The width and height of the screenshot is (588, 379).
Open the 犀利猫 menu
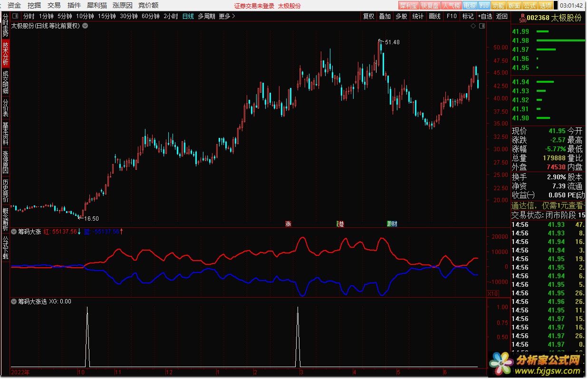(x=96, y=6)
